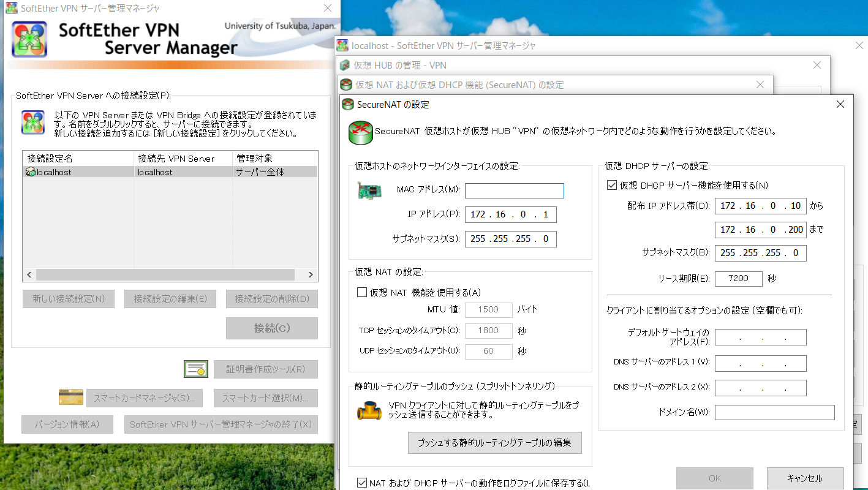Viewport: 868px width, 490px height.
Task: Enable 仮想 NAT 機能を使用する checkbox
Action: [x=362, y=292]
